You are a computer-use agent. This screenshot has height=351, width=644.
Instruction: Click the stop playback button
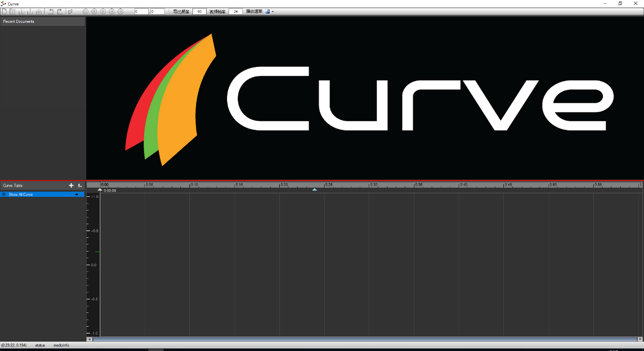point(85,11)
